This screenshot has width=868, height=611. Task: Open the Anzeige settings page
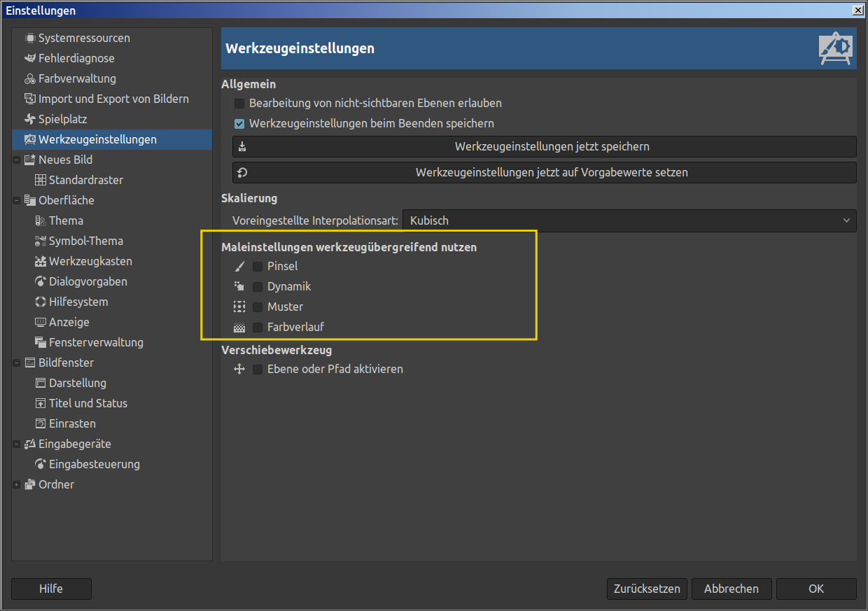(69, 322)
